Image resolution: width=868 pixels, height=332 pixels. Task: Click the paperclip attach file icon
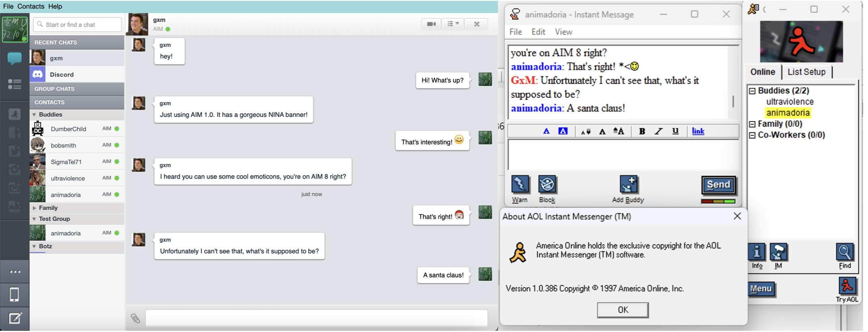[x=135, y=319]
